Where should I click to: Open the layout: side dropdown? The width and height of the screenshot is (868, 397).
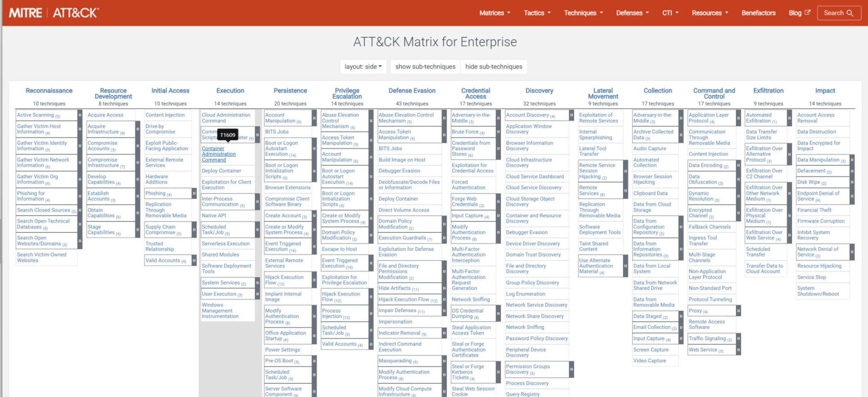pos(364,66)
